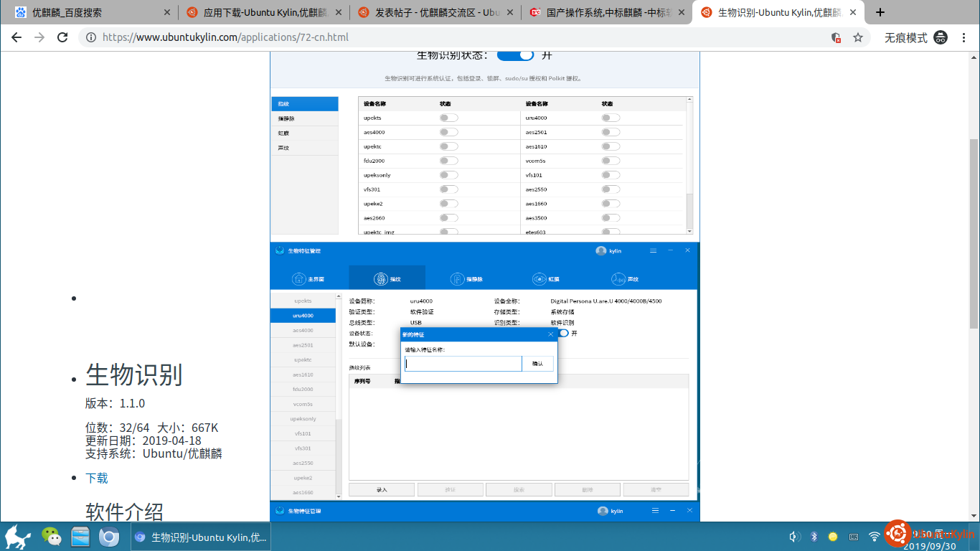Click the Bluetooth tray icon
The image size is (980, 551).
coord(814,537)
